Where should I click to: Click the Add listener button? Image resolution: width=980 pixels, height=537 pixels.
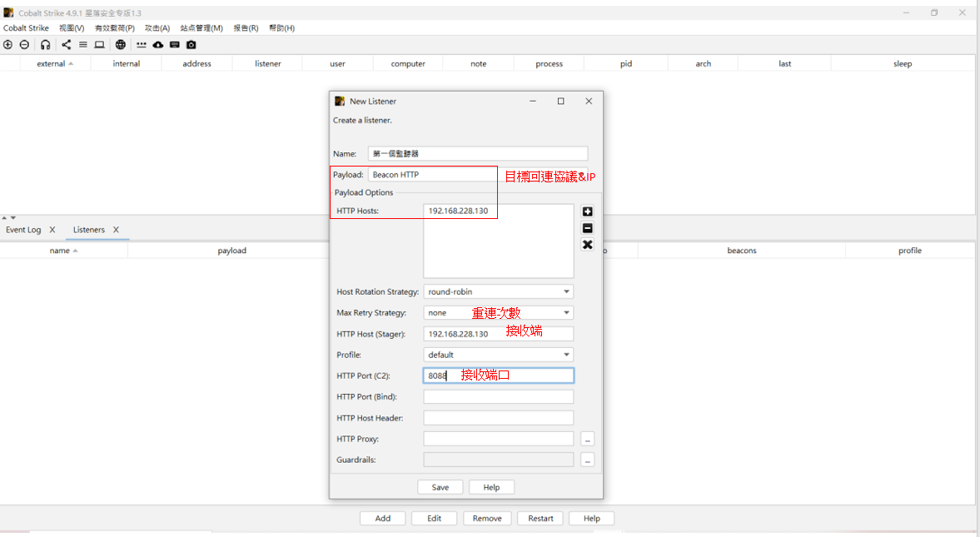tap(383, 518)
